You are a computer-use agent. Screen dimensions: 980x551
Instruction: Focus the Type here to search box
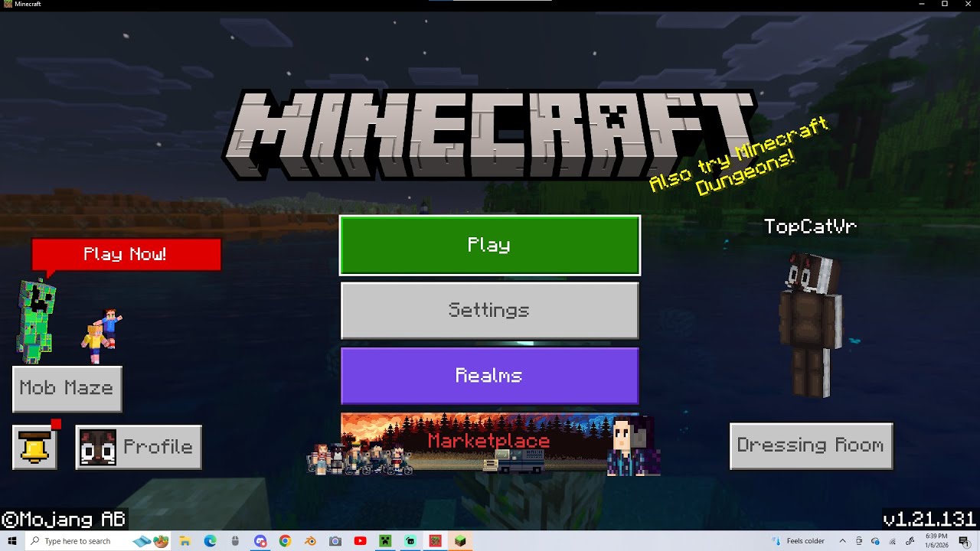pyautogui.click(x=98, y=541)
